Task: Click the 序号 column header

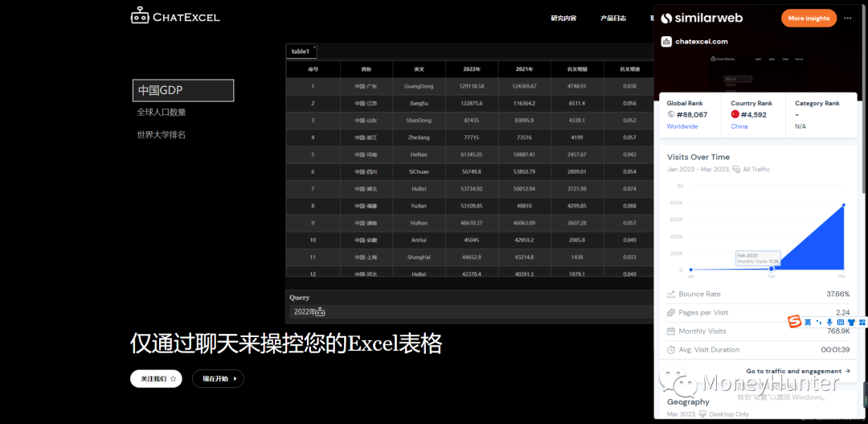Action: [x=313, y=69]
